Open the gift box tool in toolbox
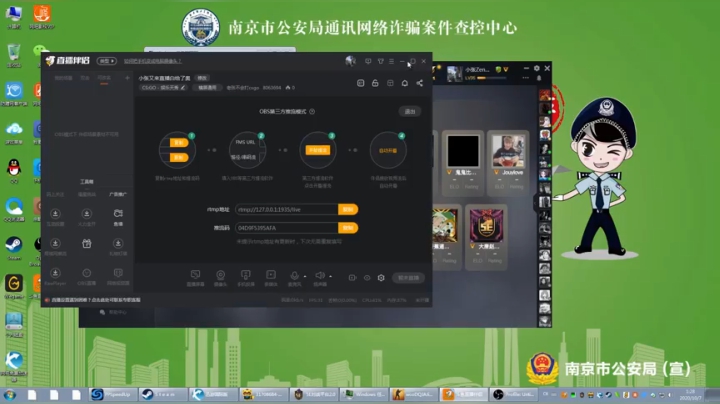Image resolution: width=720 pixels, height=404 pixels. (86, 244)
